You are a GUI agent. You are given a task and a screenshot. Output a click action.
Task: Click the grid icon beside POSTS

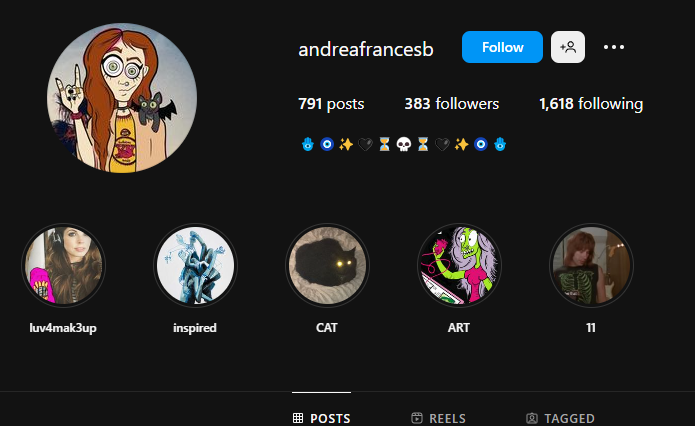[298, 418]
